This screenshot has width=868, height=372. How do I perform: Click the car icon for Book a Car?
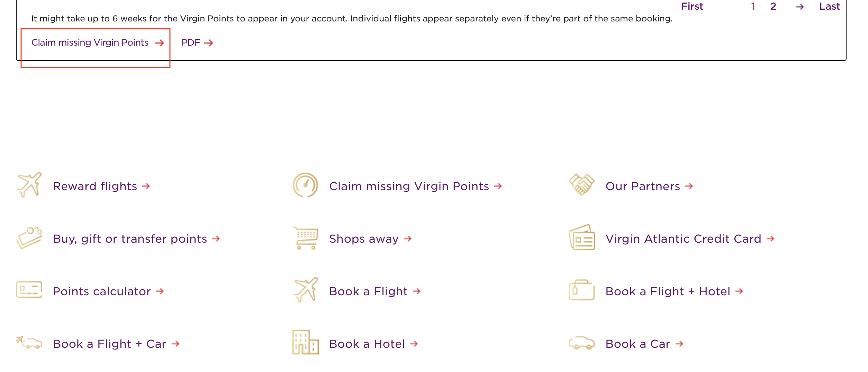(x=581, y=343)
